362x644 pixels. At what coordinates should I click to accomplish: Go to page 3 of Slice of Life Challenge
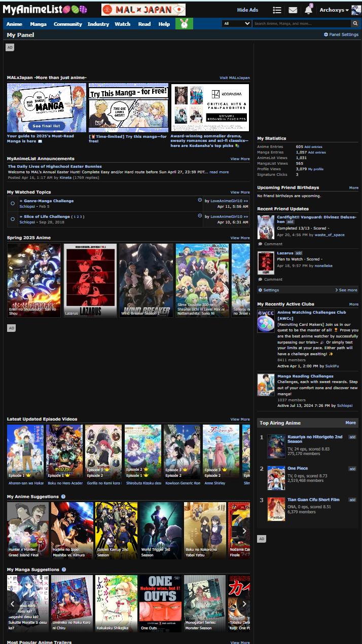point(81,217)
